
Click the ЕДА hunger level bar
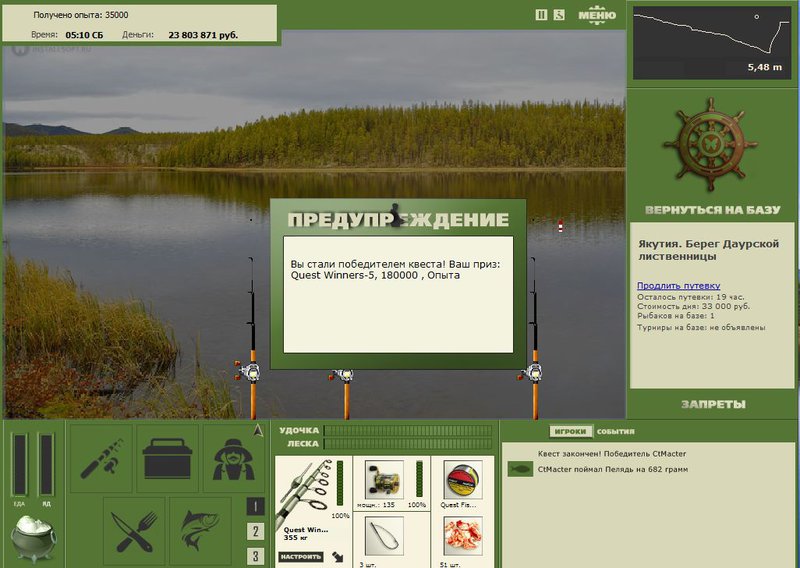coord(19,465)
